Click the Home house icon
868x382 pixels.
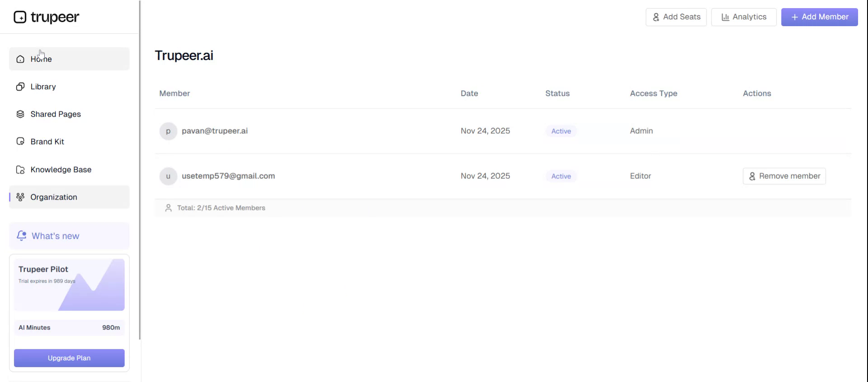tap(20, 59)
